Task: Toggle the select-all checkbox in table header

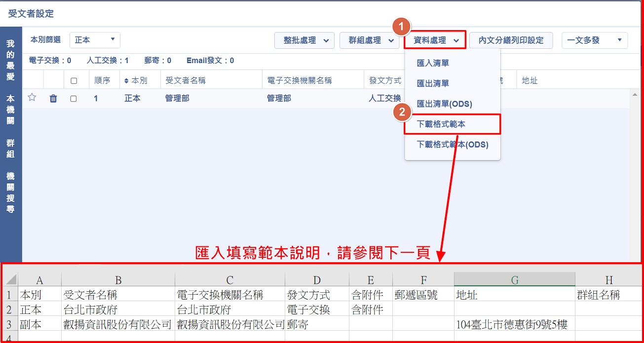Action: click(74, 81)
